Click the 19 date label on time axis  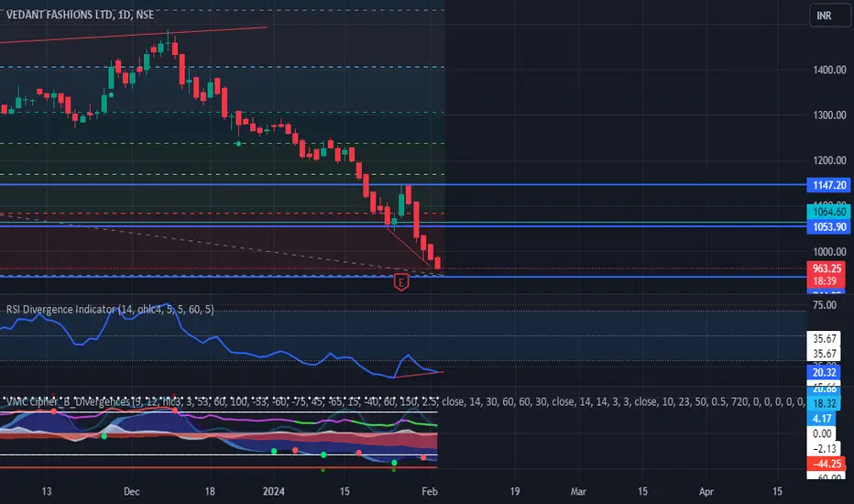click(515, 491)
